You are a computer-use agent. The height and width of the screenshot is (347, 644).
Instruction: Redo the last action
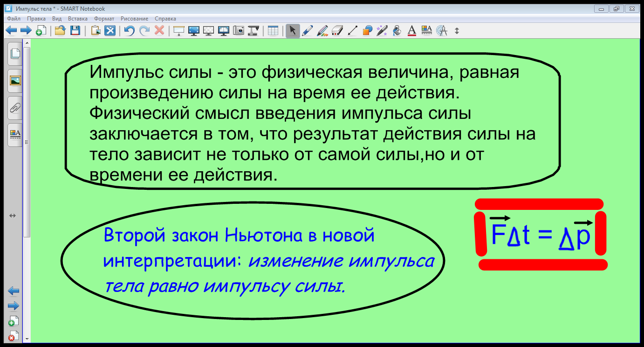[x=145, y=31]
